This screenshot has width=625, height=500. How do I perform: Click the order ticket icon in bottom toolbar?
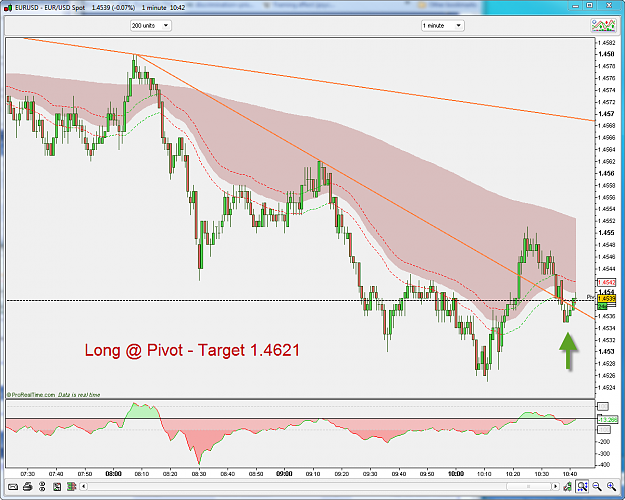coord(13,486)
